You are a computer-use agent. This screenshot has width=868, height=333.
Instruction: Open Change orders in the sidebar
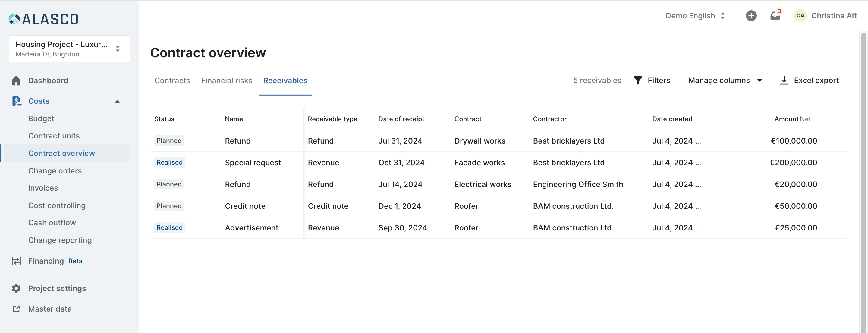[55, 171]
